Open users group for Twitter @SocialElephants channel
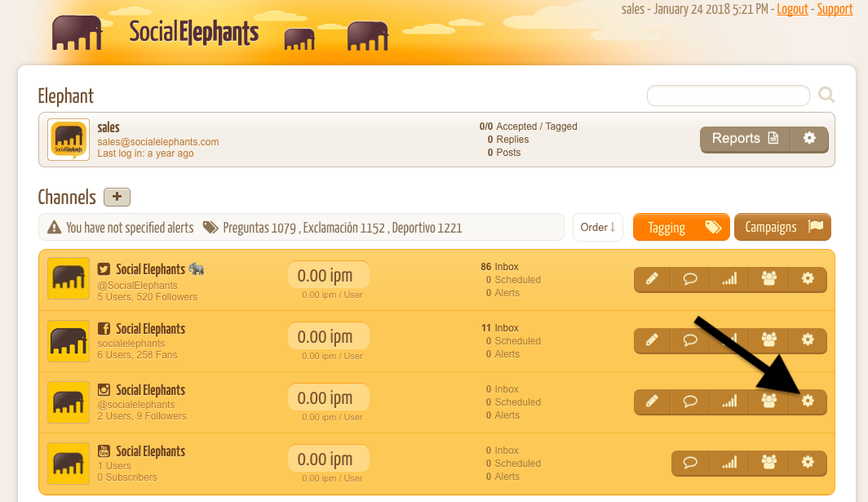 pos(768,278)
